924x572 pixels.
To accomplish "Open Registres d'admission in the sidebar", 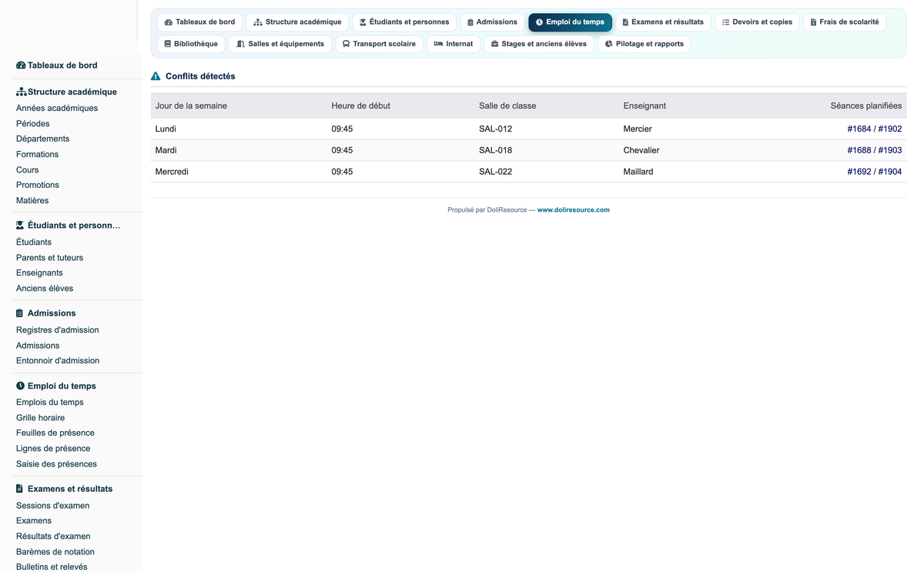I will point(58,329).
